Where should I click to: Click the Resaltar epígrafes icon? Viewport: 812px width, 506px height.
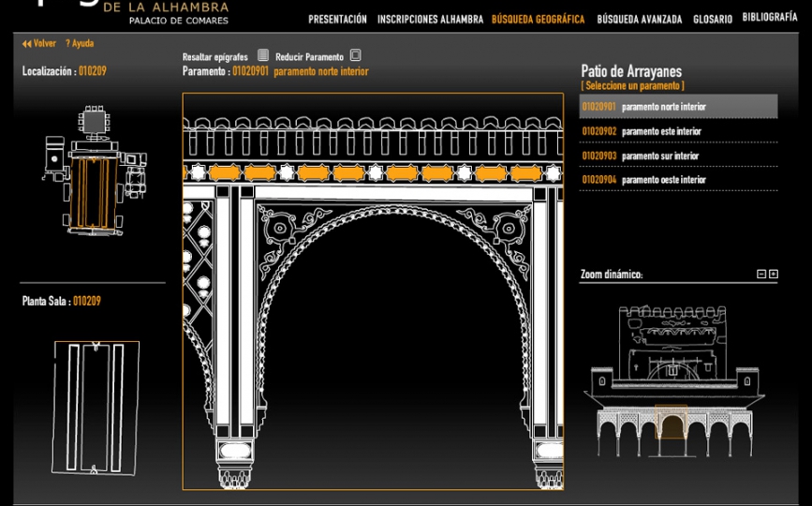263,56
